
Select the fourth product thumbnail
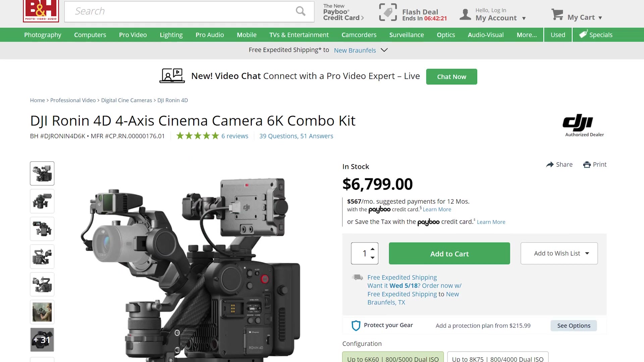pos(42,257)
